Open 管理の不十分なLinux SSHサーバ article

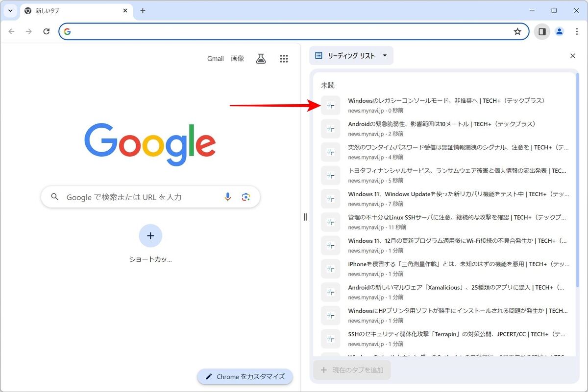(x=445, y=222)
